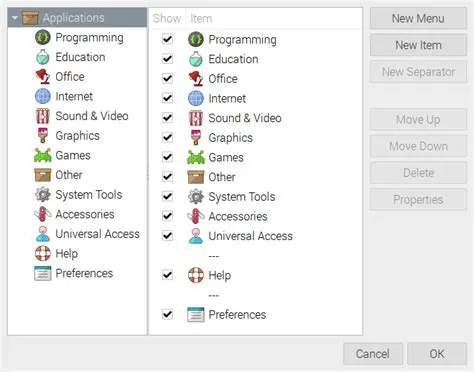Toggle the Show checkbox for Graphics
Viewport: 474px width, 372px height.
[167, 138]
